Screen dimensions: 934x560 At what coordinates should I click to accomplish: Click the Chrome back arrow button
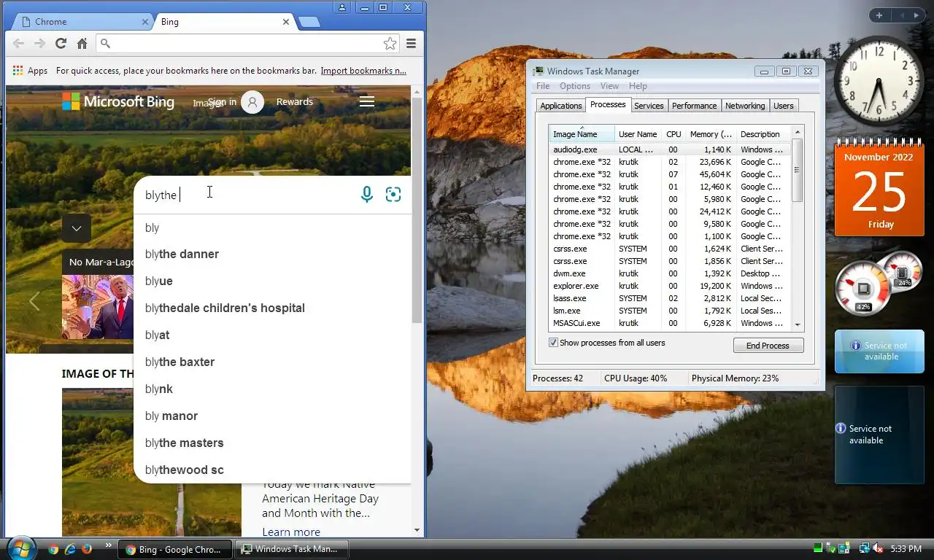(18, 44)
